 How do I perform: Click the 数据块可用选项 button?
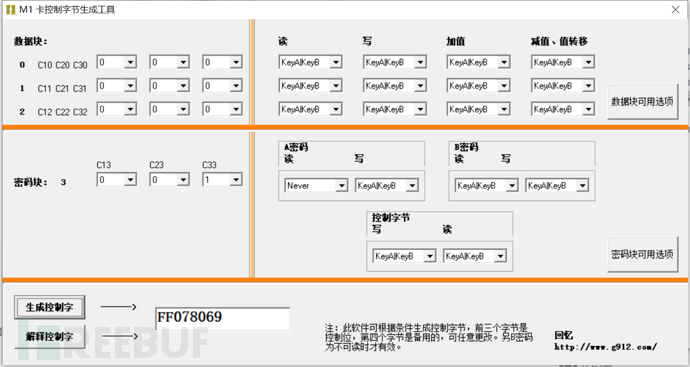[642, 102]
